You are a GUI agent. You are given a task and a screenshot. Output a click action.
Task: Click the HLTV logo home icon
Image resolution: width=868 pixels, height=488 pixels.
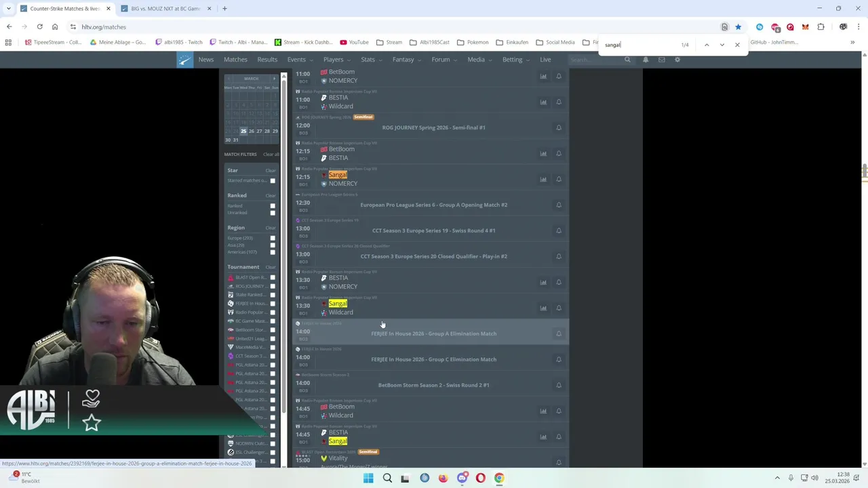point(184,60)
